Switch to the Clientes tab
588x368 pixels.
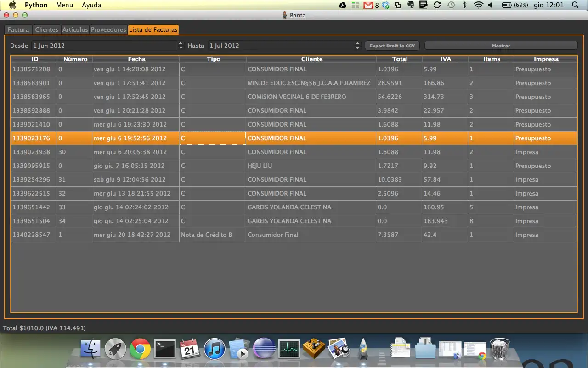point(47,29)
